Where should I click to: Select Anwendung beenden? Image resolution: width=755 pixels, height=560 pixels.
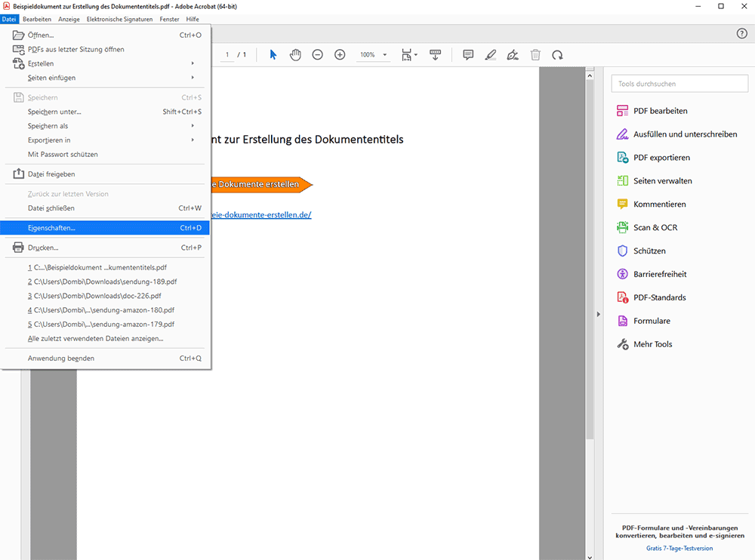point(105,358)
